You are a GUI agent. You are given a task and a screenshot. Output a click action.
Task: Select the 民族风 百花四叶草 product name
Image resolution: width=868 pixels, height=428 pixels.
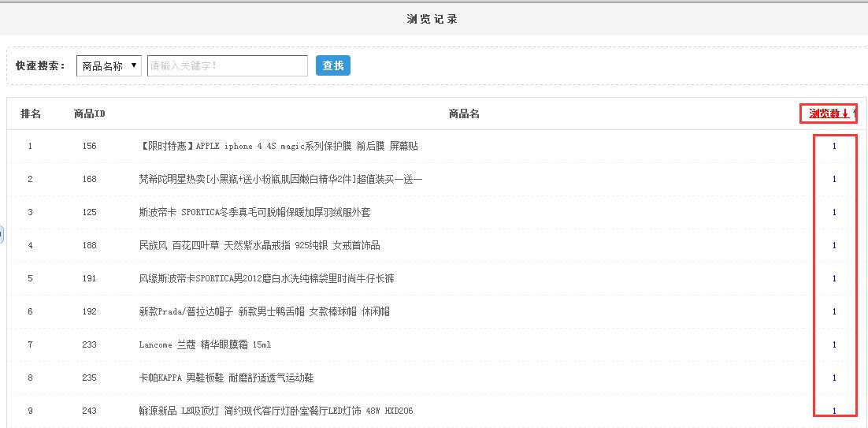(x=260, y=245)
